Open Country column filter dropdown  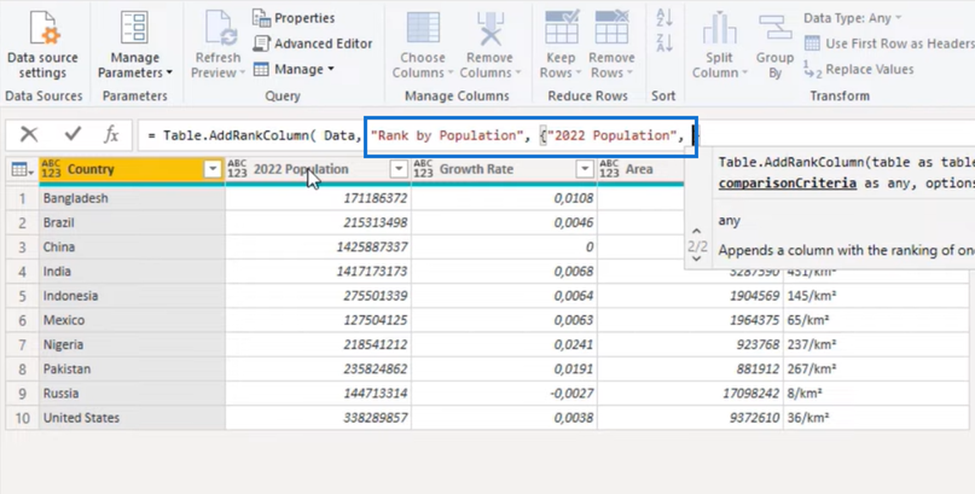pyautogui.click(x=213, y=169)
